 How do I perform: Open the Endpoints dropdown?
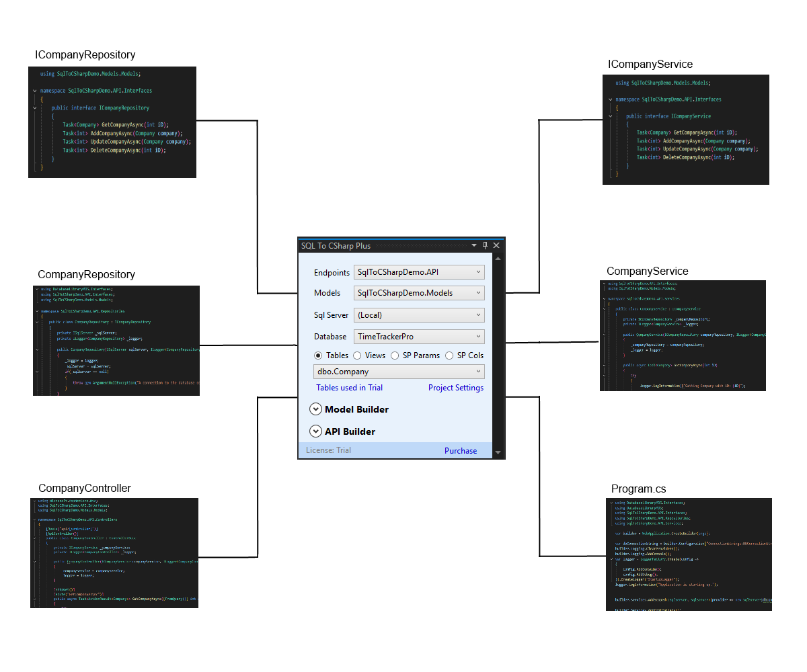pos(419,272)
